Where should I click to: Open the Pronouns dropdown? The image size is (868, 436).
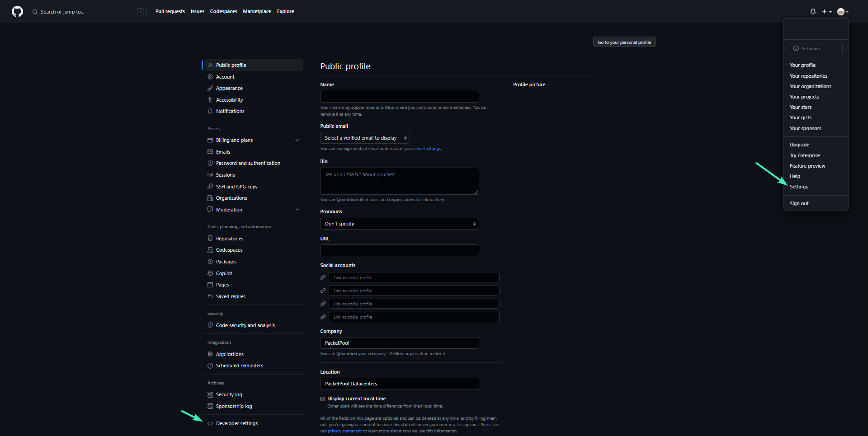(399, 223)
